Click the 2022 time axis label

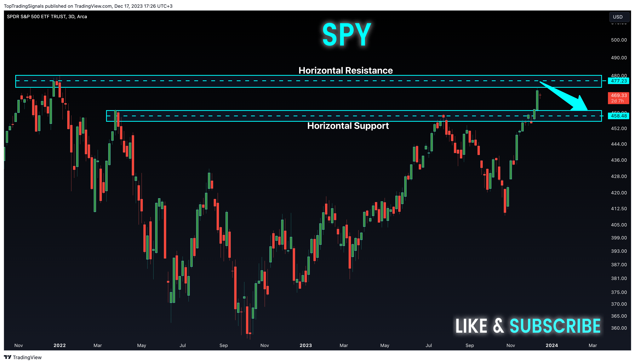[60, 345]
